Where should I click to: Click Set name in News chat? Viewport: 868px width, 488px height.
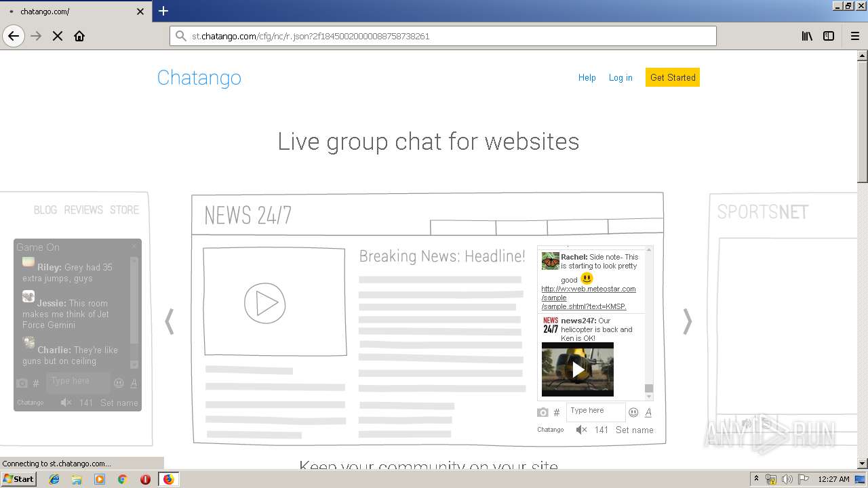click(635, 430)
